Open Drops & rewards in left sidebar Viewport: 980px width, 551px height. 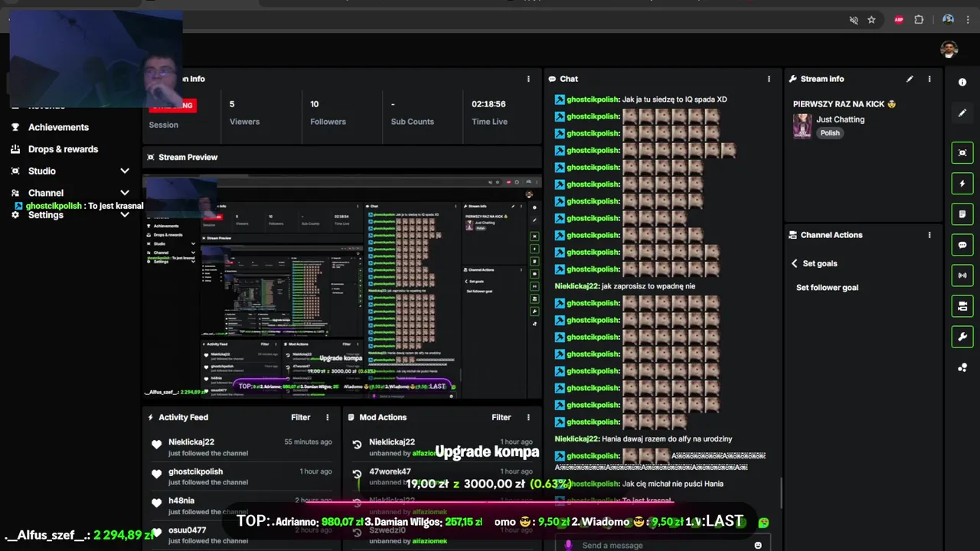[63, 149]
